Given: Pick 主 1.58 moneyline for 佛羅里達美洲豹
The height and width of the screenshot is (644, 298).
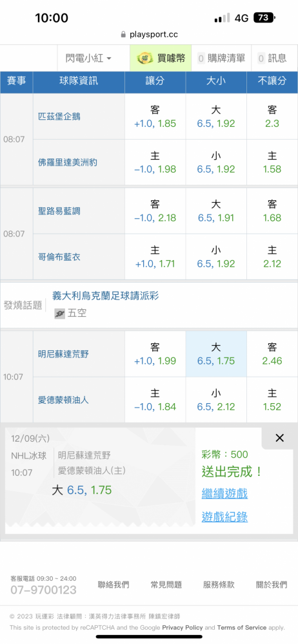Looking at the screenshot, I should coord(272,162).
